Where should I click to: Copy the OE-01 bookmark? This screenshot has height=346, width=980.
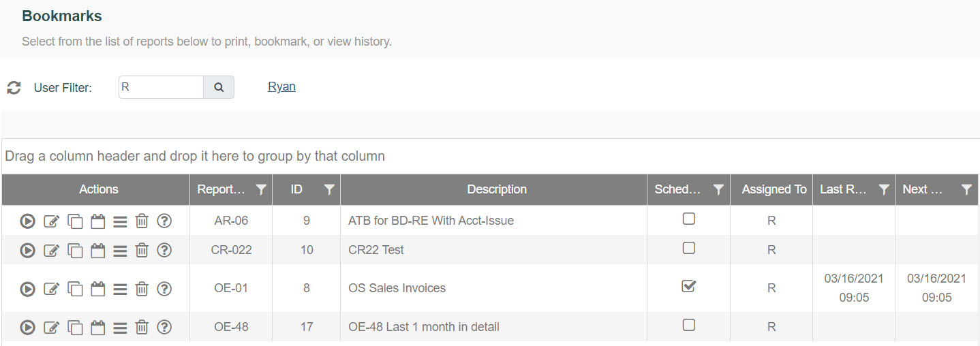tap(75, 289)
